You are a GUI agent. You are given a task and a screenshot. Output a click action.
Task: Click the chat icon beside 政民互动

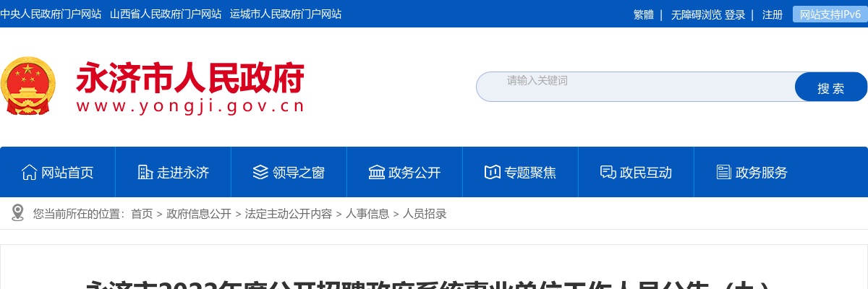point(608,172)
